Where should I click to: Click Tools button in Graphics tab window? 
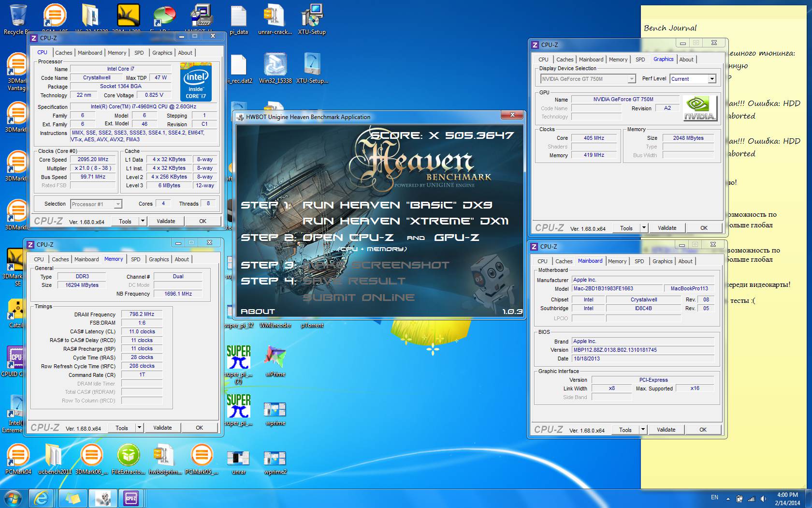pos(626,228)
